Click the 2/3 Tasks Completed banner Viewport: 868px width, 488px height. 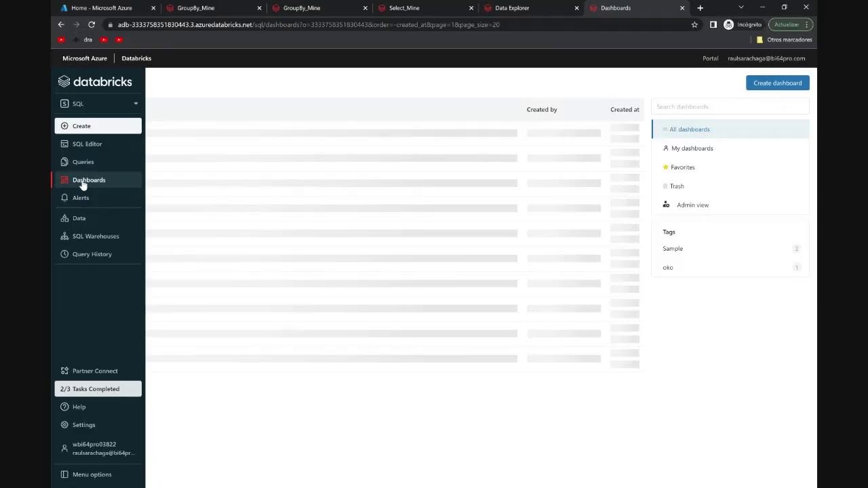tap(98, 389)
